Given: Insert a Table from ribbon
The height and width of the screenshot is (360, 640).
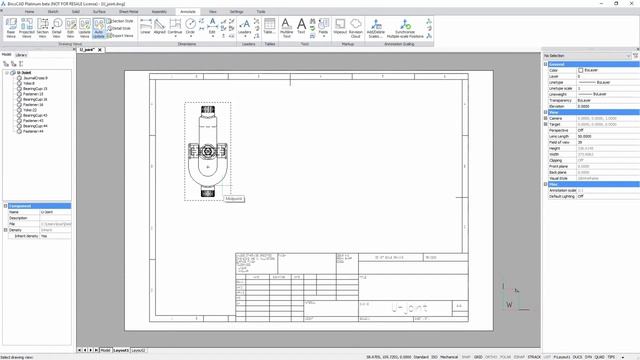Looking at the screenshot, I should [x=269, y=26].
